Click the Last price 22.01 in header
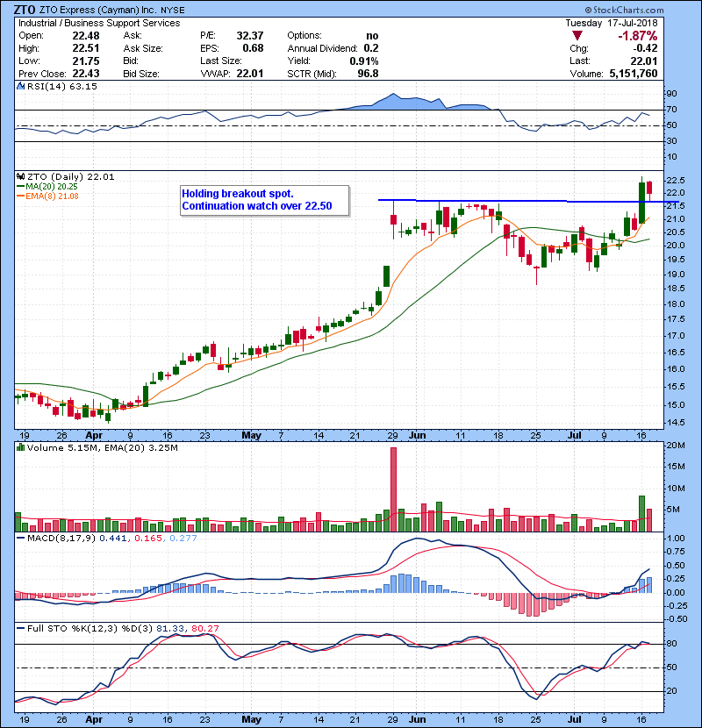The width and height of the screenshot is (702, 728). [644, 61]
